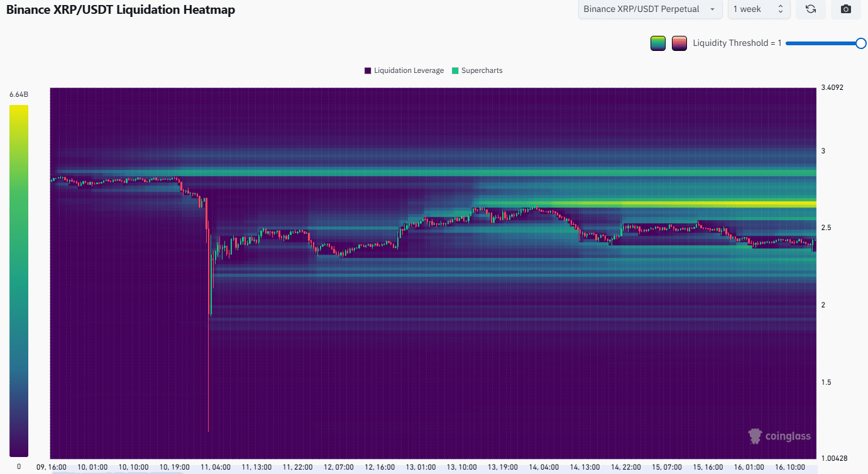Click the middle of the Liquidity Threshold track
The height and width of the screenshot is (474, 868).
[x=823, y=43]
